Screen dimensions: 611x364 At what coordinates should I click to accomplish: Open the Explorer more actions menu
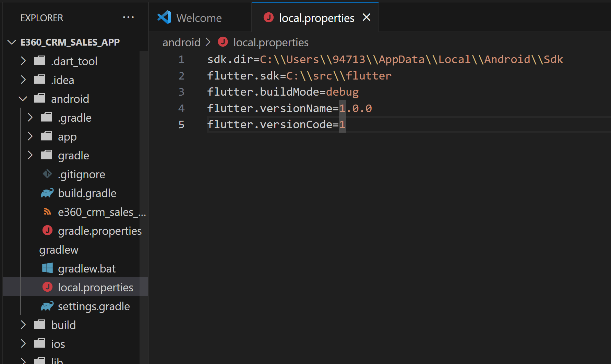pyautogui.click(x=128, y=17)
